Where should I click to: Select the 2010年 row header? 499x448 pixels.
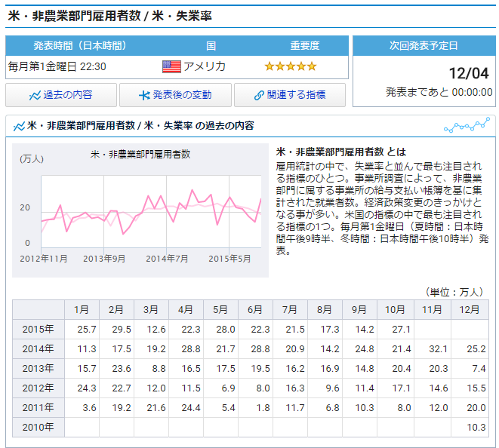(39, 427)
